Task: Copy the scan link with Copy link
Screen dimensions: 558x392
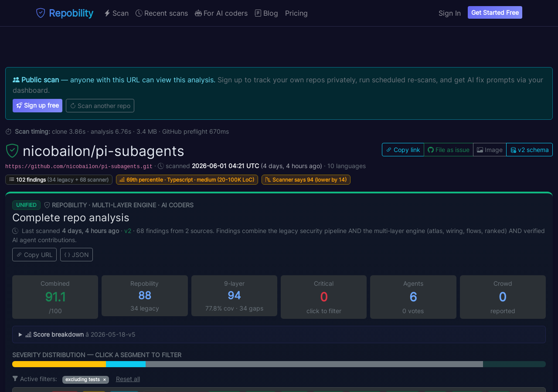Action: [403, 149]
